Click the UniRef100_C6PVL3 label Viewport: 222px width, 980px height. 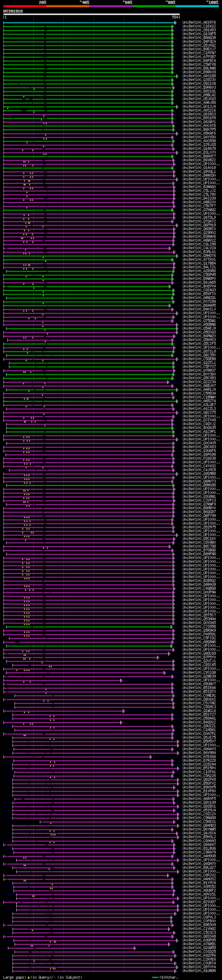click(199, 917)
